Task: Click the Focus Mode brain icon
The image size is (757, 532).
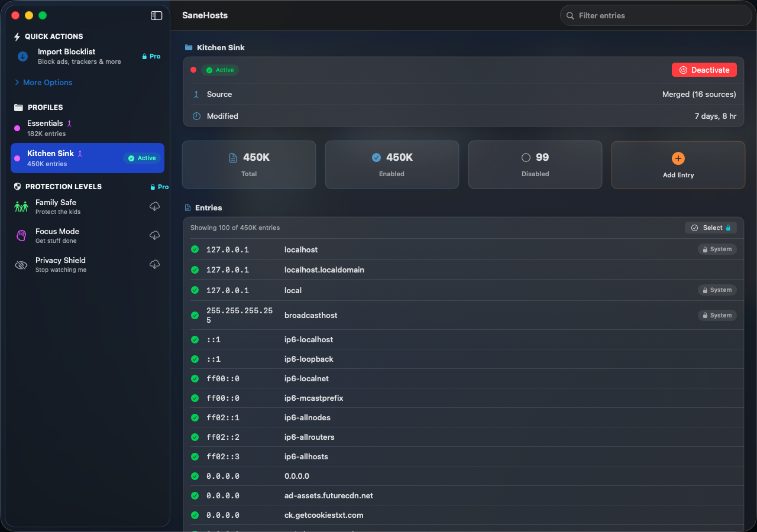Action: click(x=21, y=235)
